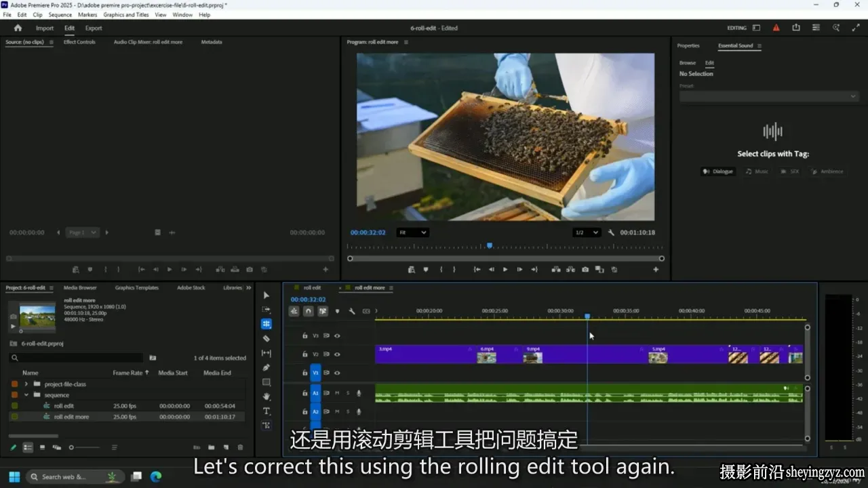This screenshot has width=868, height=488.
Task: Toggle V3 track output eye
Action: pos(337,335)
